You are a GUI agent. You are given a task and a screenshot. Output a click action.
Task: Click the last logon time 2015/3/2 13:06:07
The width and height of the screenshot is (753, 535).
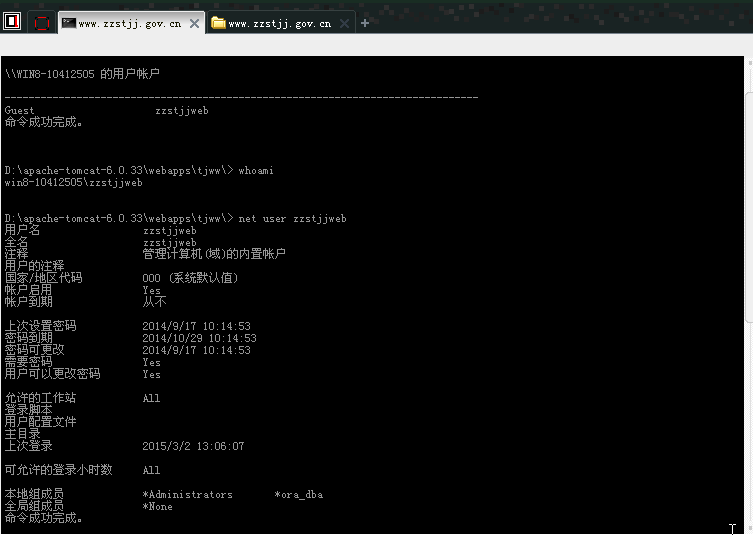[x=194, y=446]
